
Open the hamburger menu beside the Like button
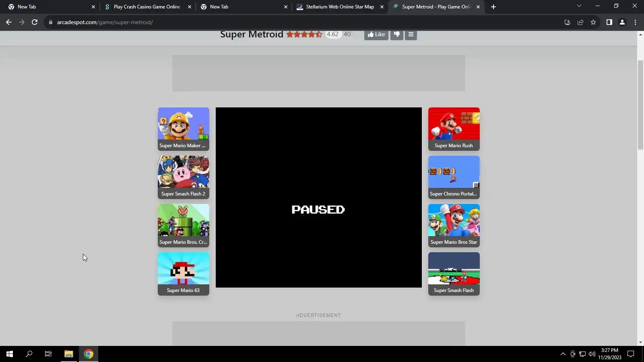(x=411, y=35)
